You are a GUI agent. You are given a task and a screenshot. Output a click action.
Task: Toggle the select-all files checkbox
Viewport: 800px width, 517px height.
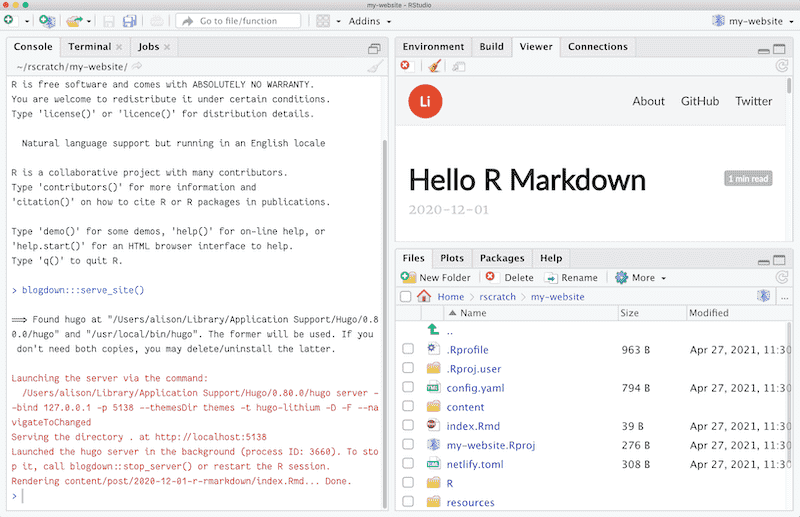coord(406,297)
